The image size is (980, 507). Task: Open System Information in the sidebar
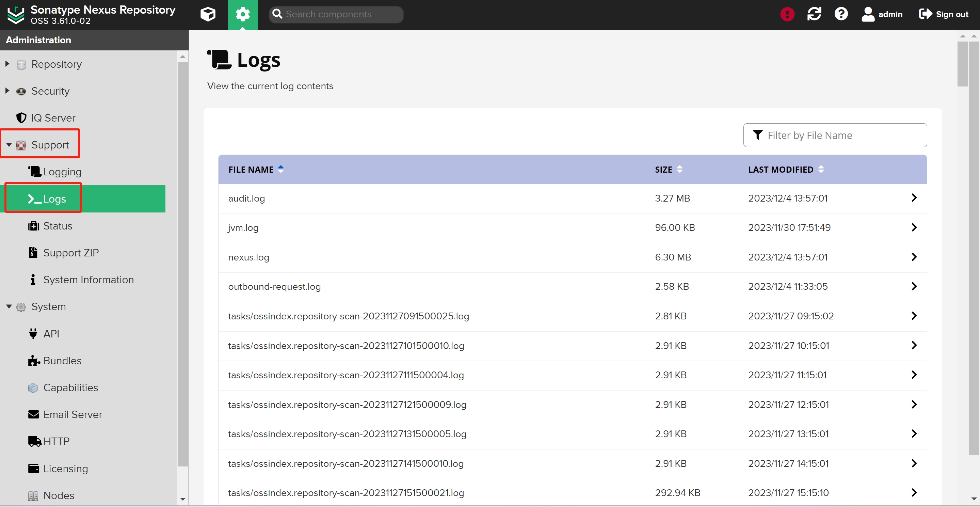pyautogui.click(x=89, y=280)
